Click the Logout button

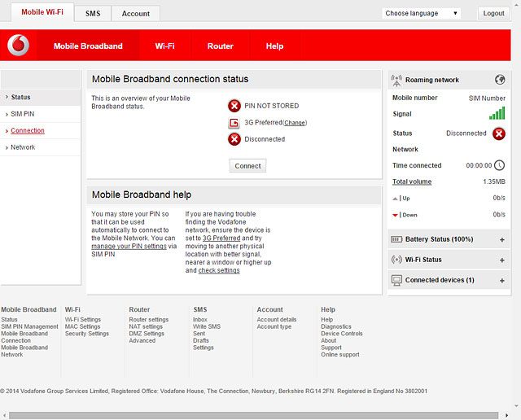click(493, 13)
